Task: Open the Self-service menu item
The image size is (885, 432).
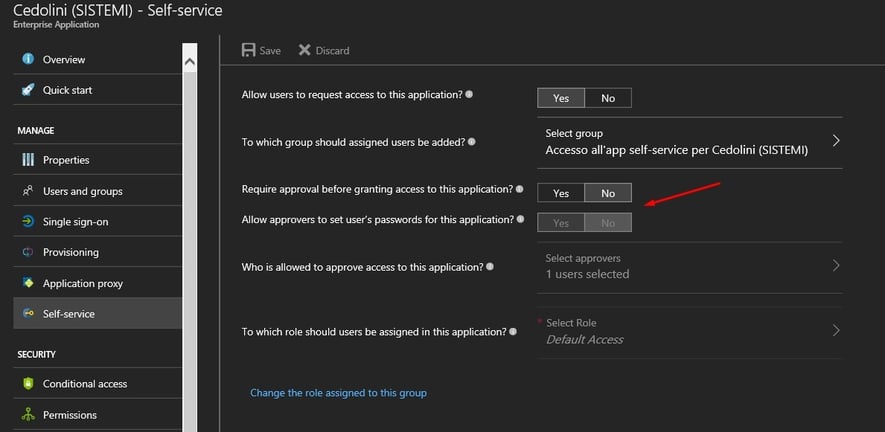Action: click(x=68, y=314)
